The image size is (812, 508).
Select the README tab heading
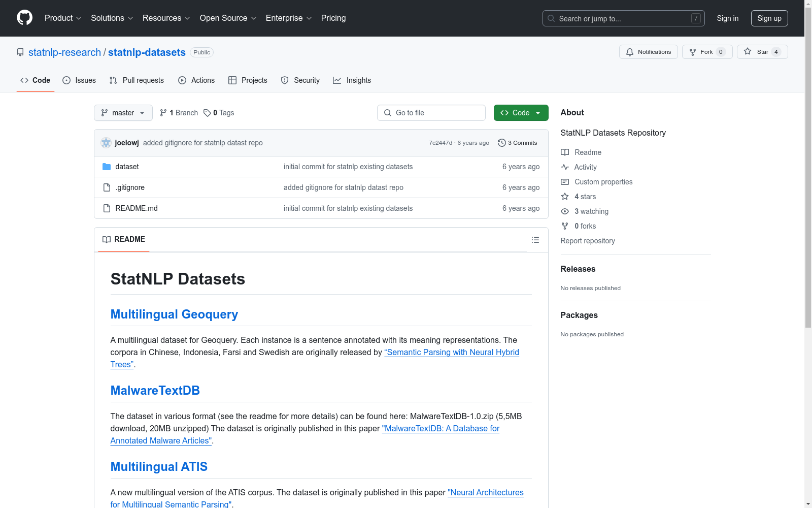point(124,239)
